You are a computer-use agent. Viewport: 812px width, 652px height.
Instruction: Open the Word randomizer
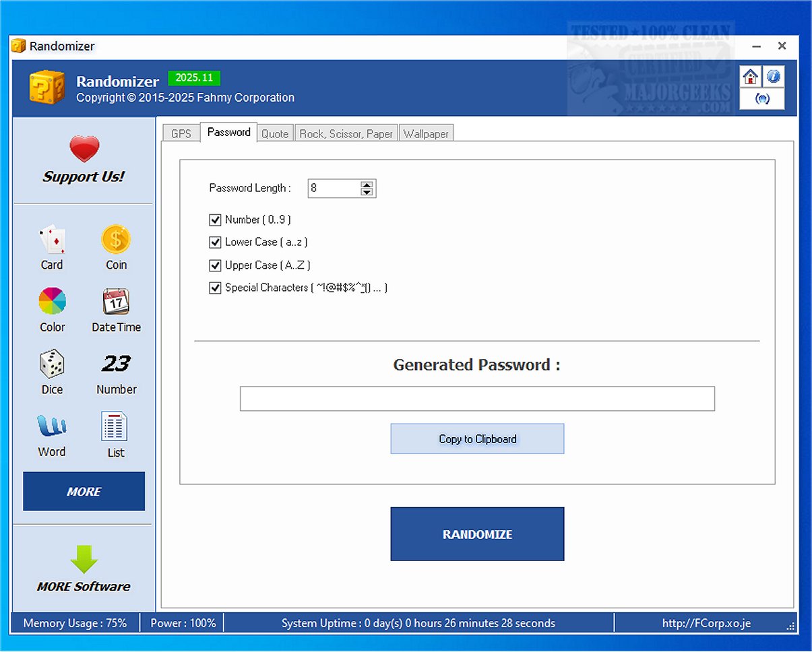point(52,435)
